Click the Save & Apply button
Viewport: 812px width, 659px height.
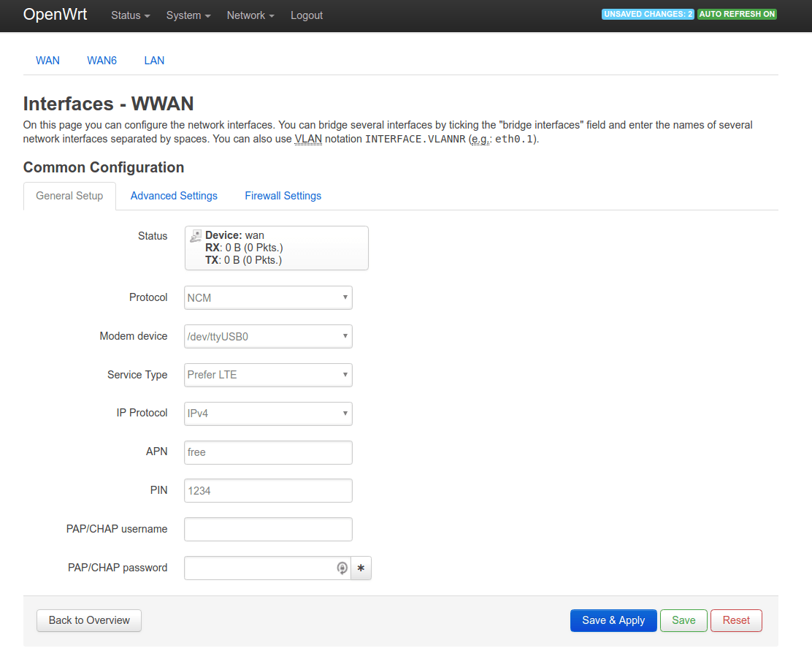click(x=613, y=621)
